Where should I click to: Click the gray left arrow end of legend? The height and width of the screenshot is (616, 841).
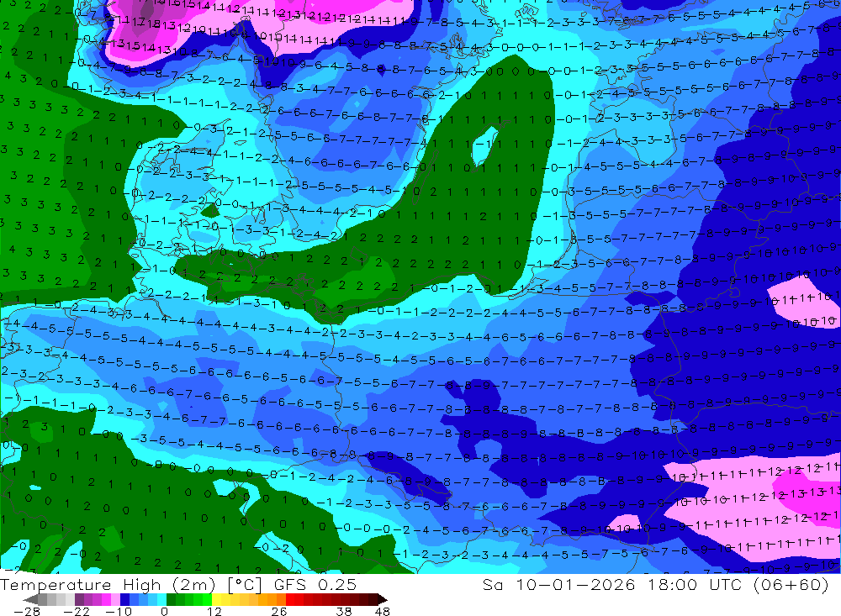(x=30, y=599)
